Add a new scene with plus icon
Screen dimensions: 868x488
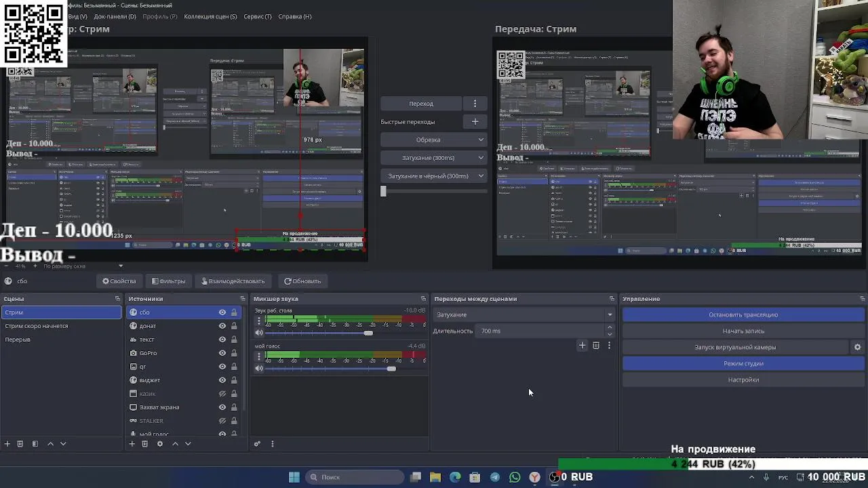(7, 444)
